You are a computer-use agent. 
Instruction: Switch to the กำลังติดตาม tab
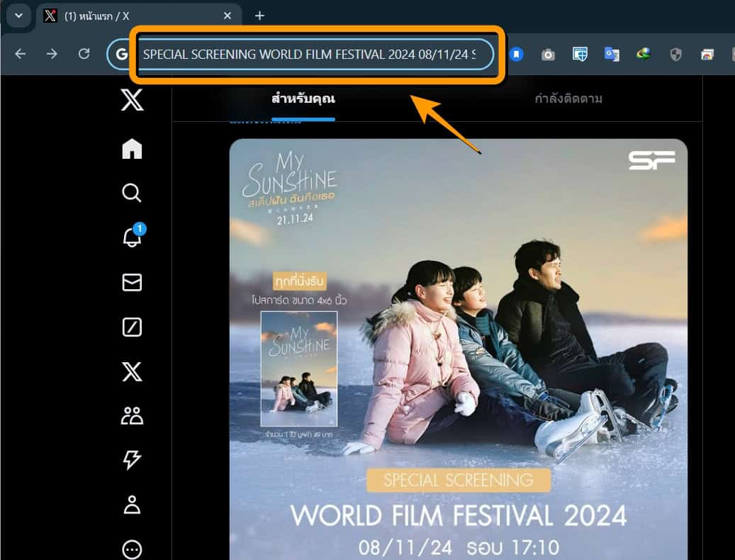[568, 99]
